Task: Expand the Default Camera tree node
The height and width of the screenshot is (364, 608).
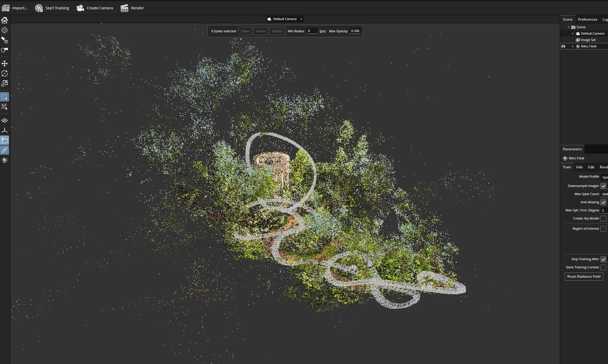Action: point(573,33)
